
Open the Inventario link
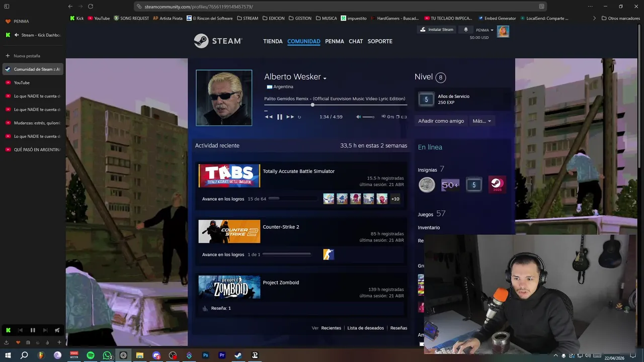tap(429, 228)
